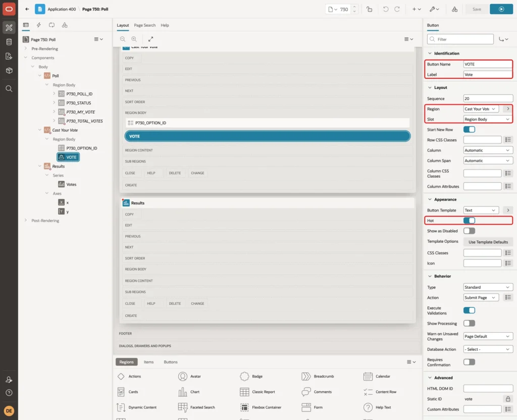
Task: Zoom out the layout view
Action: (123, 39)
